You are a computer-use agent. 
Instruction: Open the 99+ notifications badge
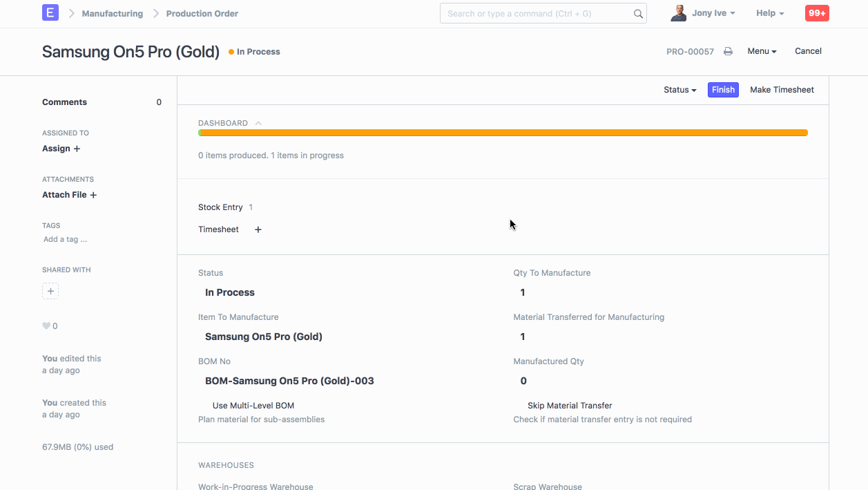[817, 13]
